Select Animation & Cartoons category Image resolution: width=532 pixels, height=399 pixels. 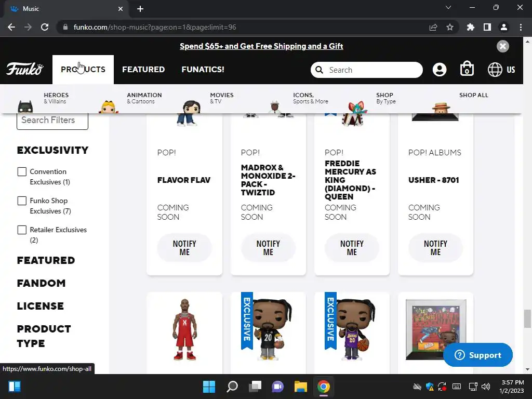(144, 98)
